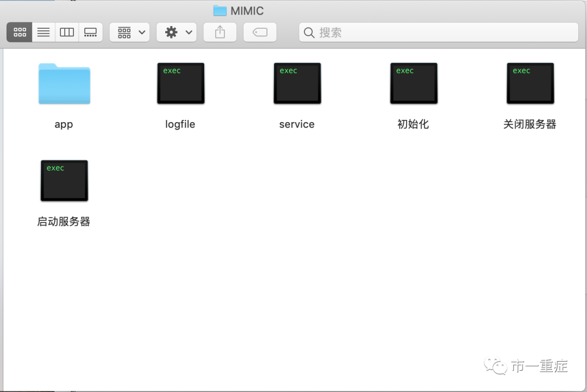587x392 pixels.
Task: Switch to column view
Action: tap(67, 32)
